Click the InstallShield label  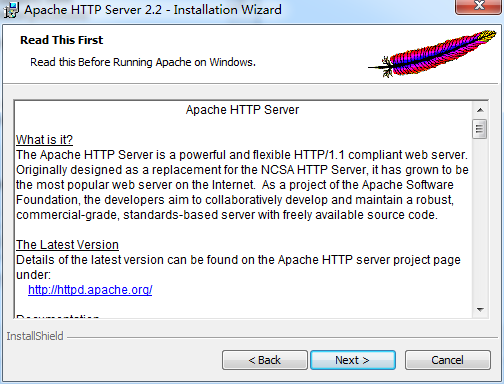point(35,336)
